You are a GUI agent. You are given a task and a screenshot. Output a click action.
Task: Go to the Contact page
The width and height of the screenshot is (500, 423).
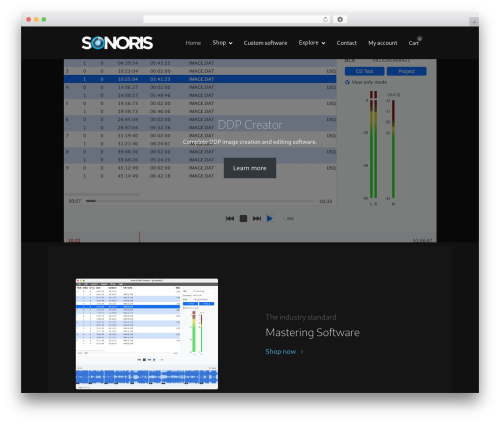click(346, 43)
